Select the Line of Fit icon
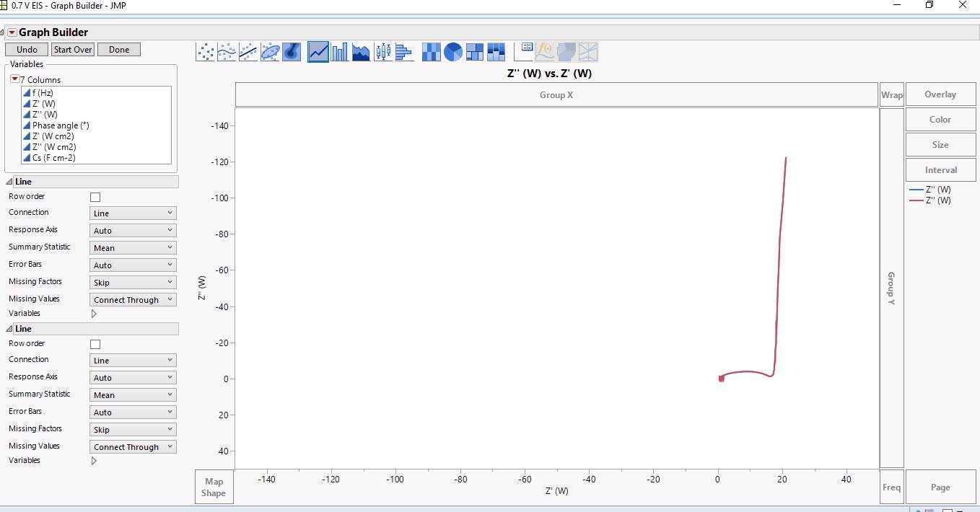Viewport: 980px width, 512px height. [x=248, y=51]
